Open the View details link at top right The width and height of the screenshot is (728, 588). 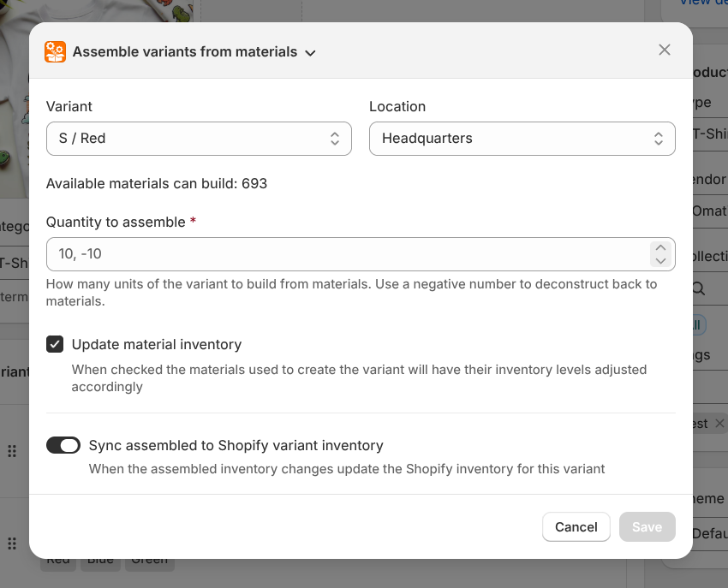702,3
